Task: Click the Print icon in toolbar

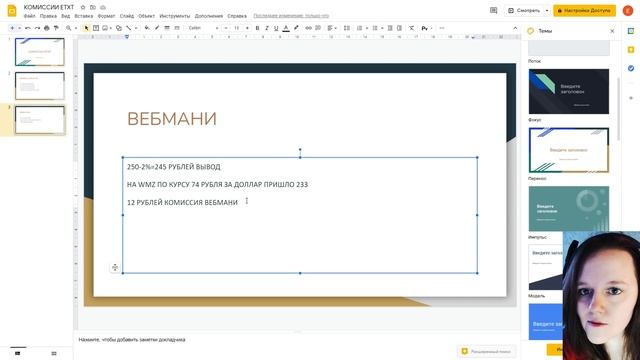Action: [47, 28]
